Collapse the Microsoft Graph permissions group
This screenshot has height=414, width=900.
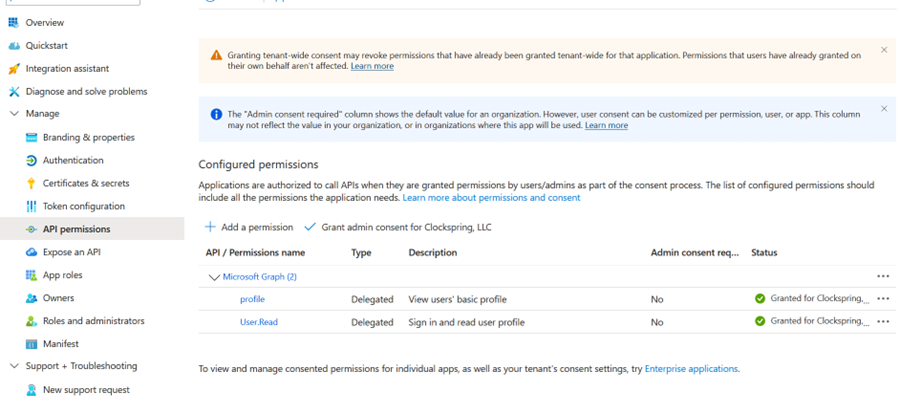point(214,277)
